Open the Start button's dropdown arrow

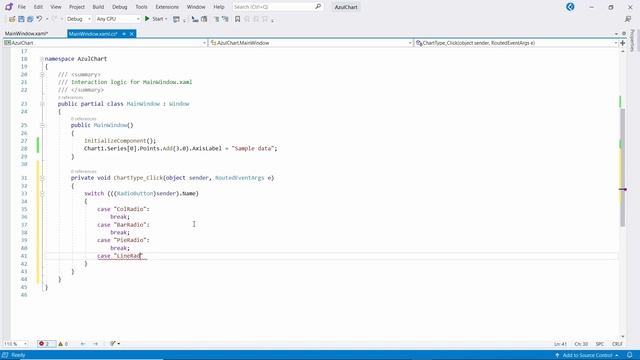166,19
